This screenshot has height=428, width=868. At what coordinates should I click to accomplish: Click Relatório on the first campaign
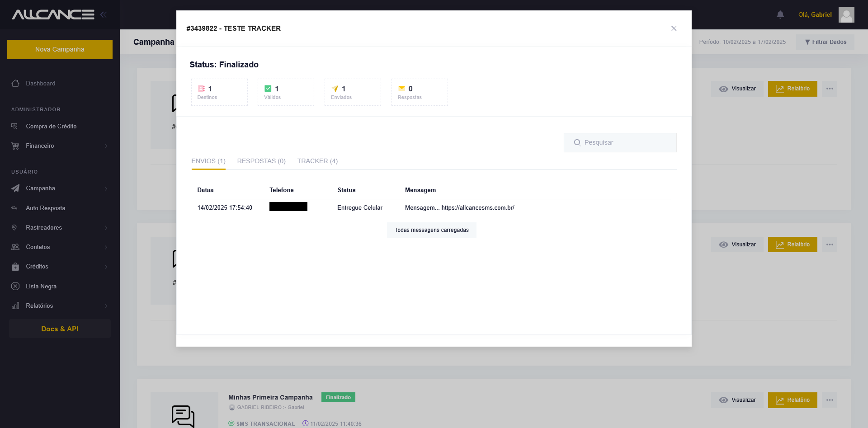(793, 89)
